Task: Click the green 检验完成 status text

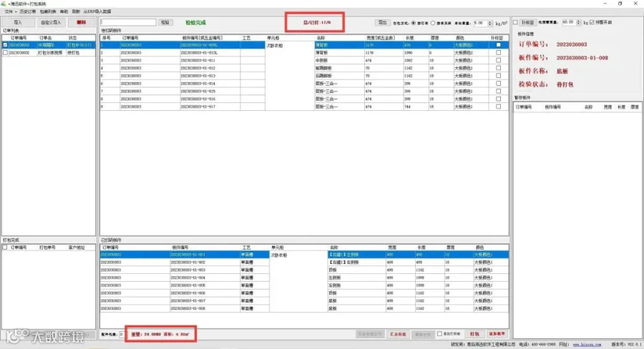Action: (195, 23)
